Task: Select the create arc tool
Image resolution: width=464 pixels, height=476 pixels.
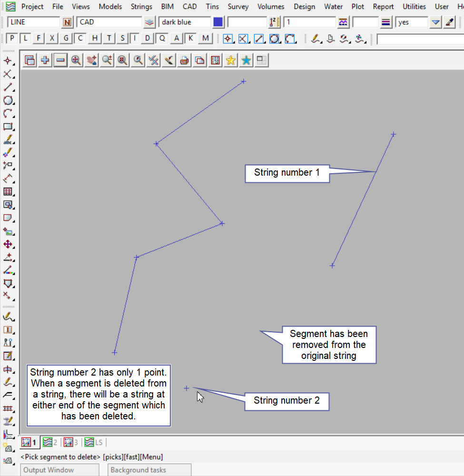Action: [8, 114]
